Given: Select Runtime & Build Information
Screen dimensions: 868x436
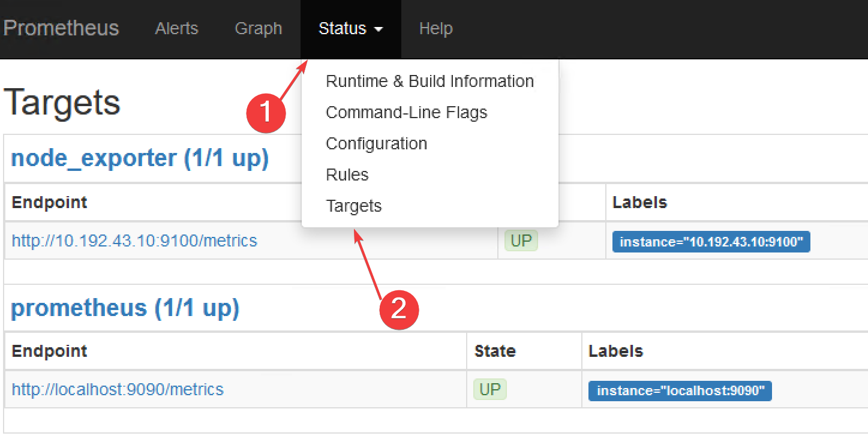Looking at the screenshot, I should click(x=430, y=81).
